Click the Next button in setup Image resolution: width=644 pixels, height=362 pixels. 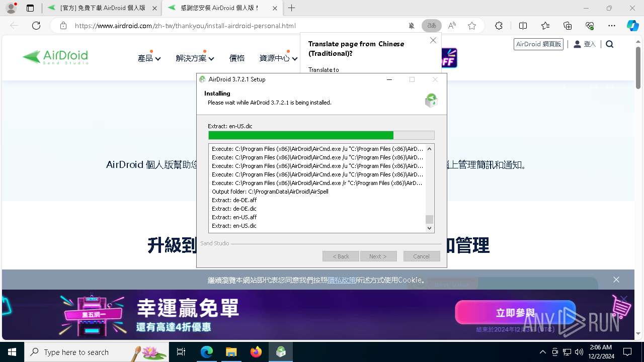pyautogui.click(x=378, y=256)
